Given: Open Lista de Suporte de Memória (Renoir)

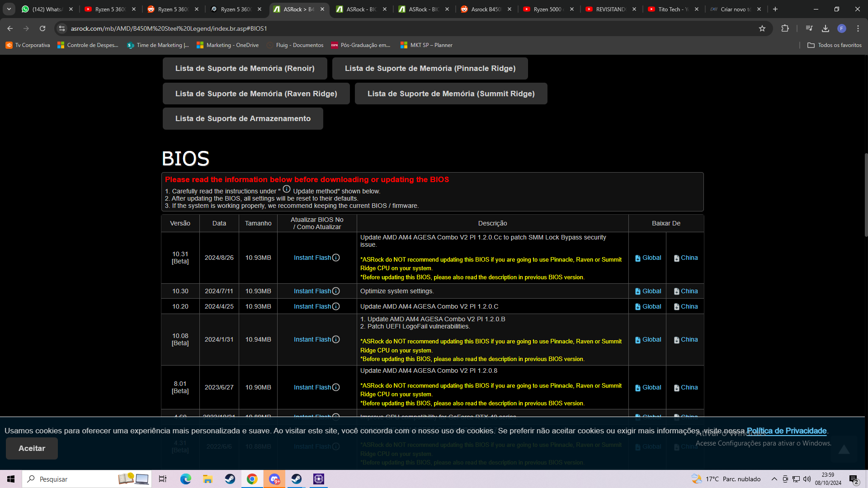Looking at the screenshot, I should [x=245, y=68].
